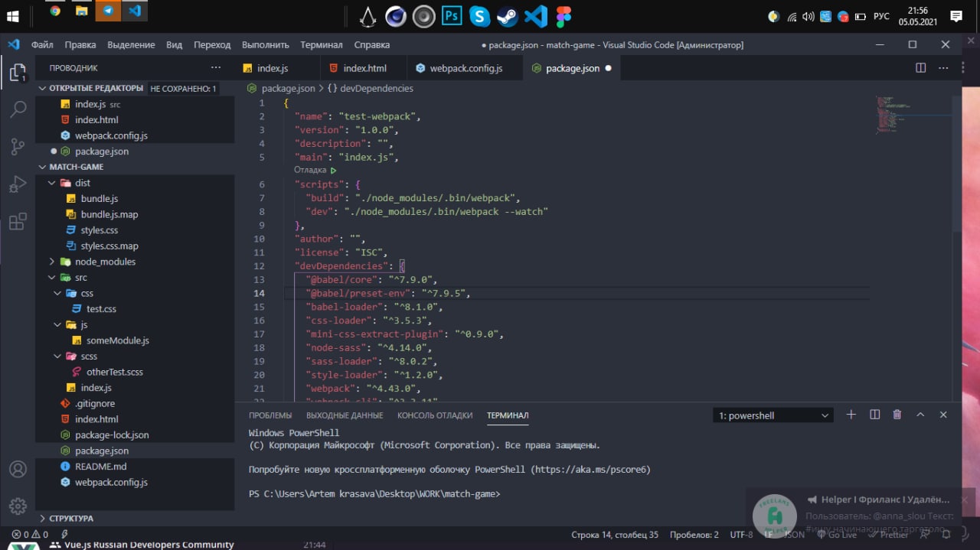Viewport: 980px width, 550px height.
Task: Open the Help (Справка) menu
Action: (372, 45)
